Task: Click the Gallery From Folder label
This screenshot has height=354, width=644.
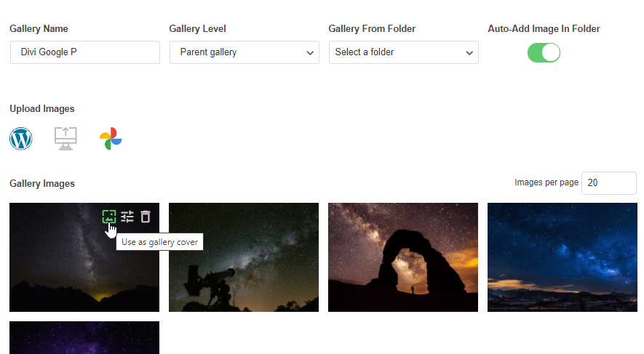Action: 372,29
